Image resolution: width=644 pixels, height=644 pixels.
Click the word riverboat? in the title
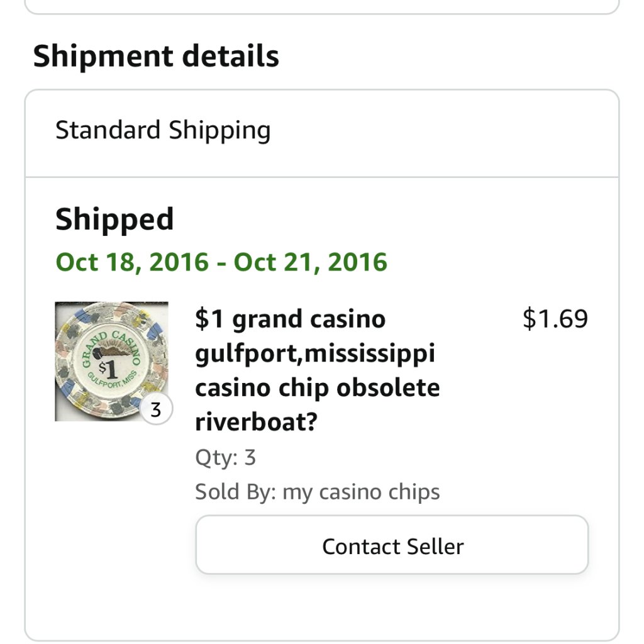pos(256,423)
